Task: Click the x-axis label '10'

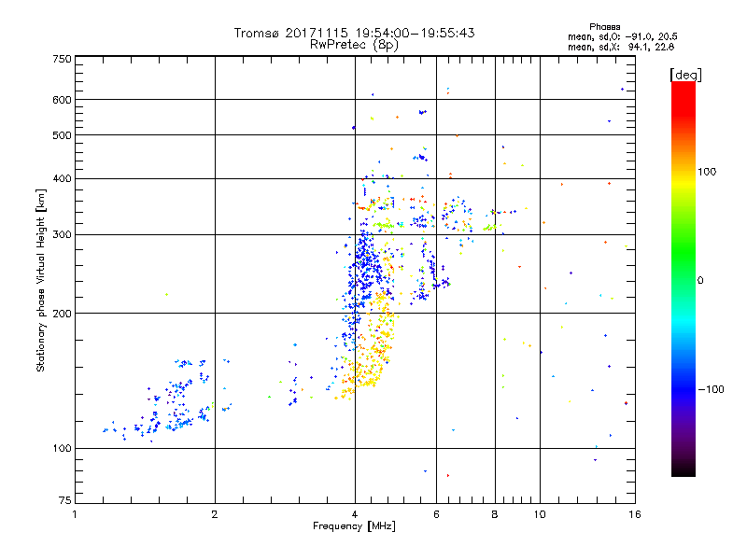Action: click(x=540, y=514)
